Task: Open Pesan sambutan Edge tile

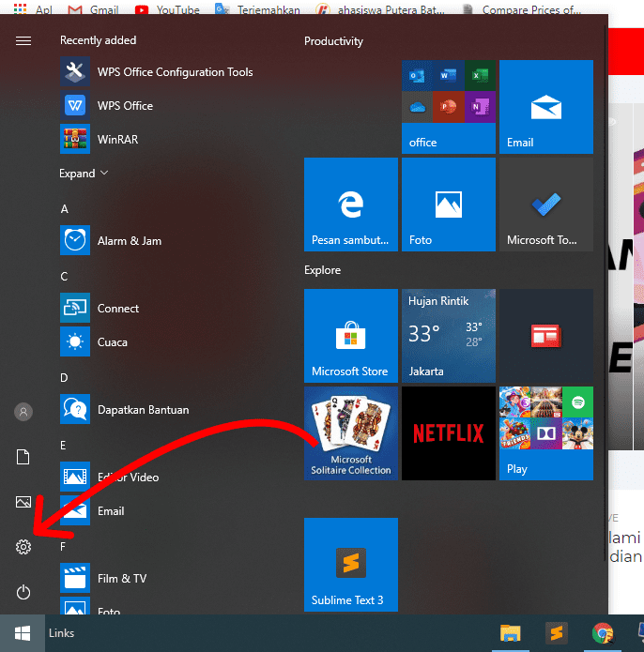Action: (351, 205)
